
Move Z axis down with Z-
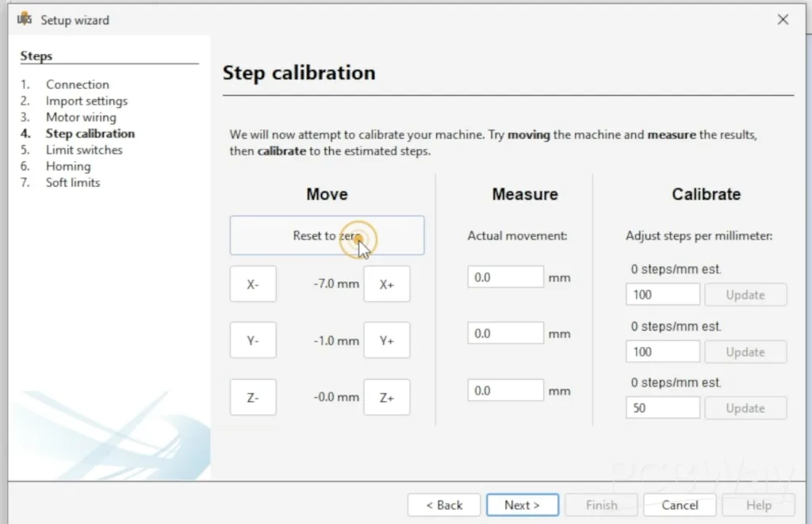click(x=253, y=397)
